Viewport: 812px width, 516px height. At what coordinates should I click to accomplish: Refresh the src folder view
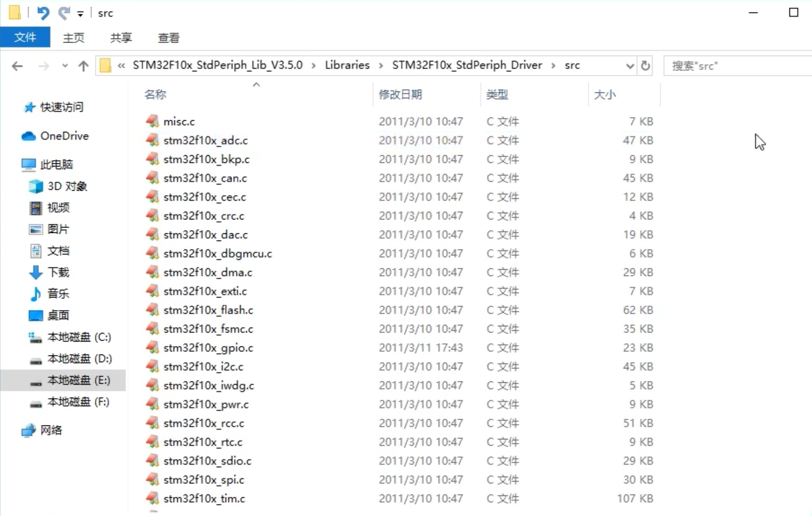(645, 66)
